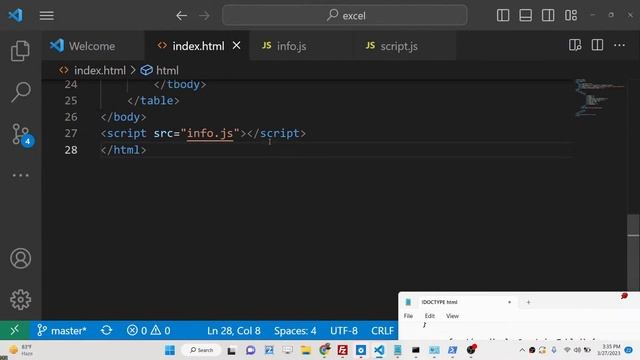Open changes / preview icon in editor toolbar
The width and height of the screenshot is (640, 360).
[575, 45]
